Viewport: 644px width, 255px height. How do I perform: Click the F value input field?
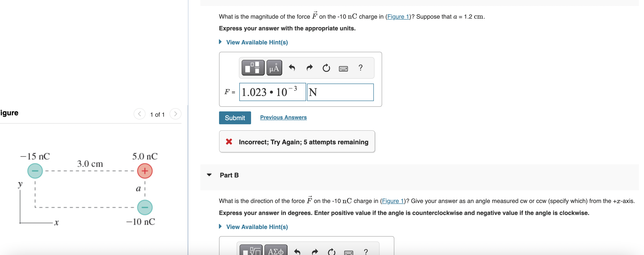point(272,92)
